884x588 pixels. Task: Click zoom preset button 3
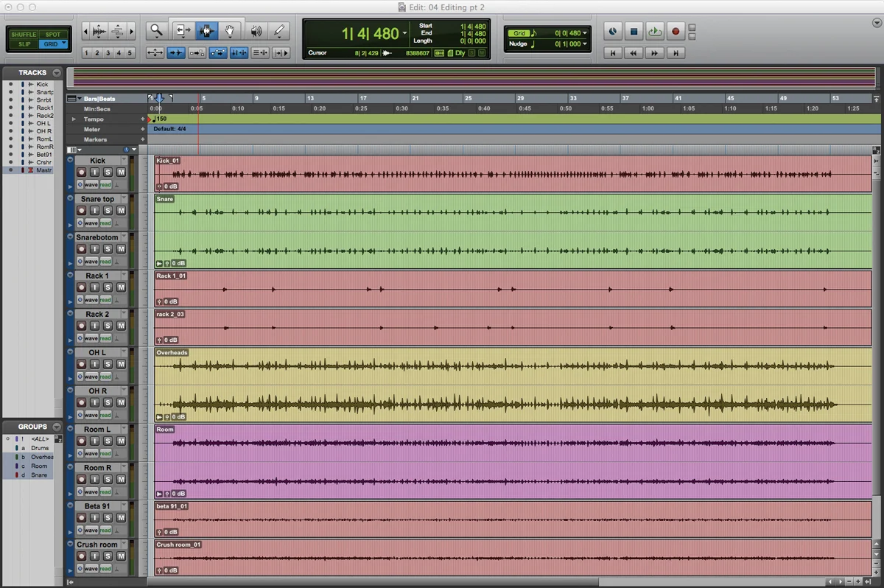[107, 53]
